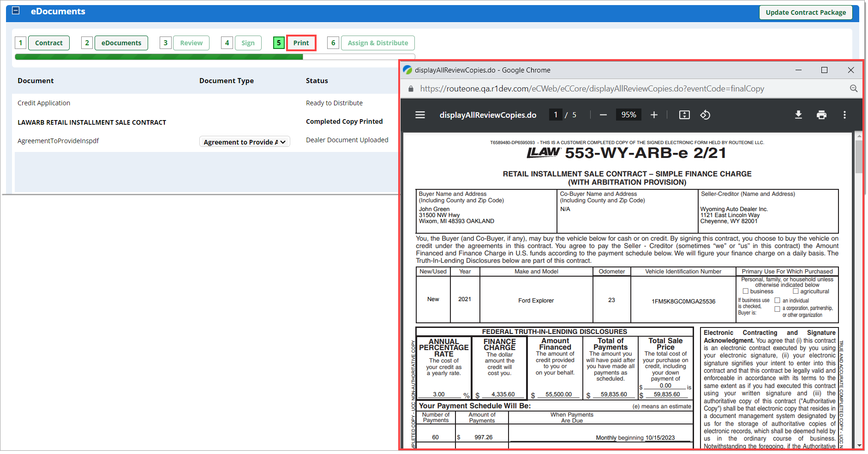Image resolution: width=868 pixels, height=454 pixels.
Task: Click annual percentage rate value 3.00
Action: (439, 394)
